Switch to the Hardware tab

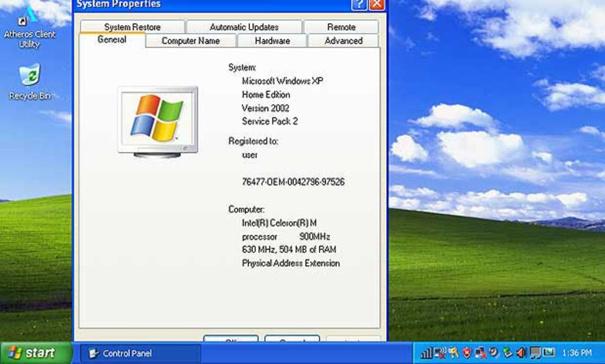[x=272, y=41]
